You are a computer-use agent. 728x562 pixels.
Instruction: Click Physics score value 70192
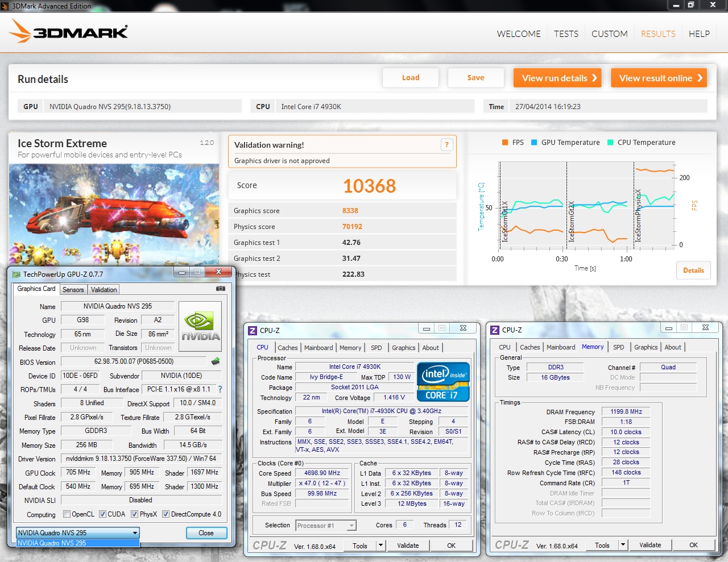click(352, 227)
